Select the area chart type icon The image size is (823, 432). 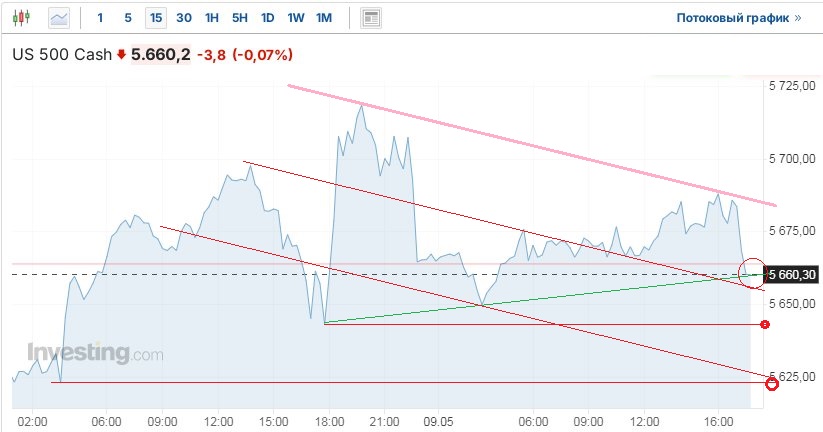59,18
